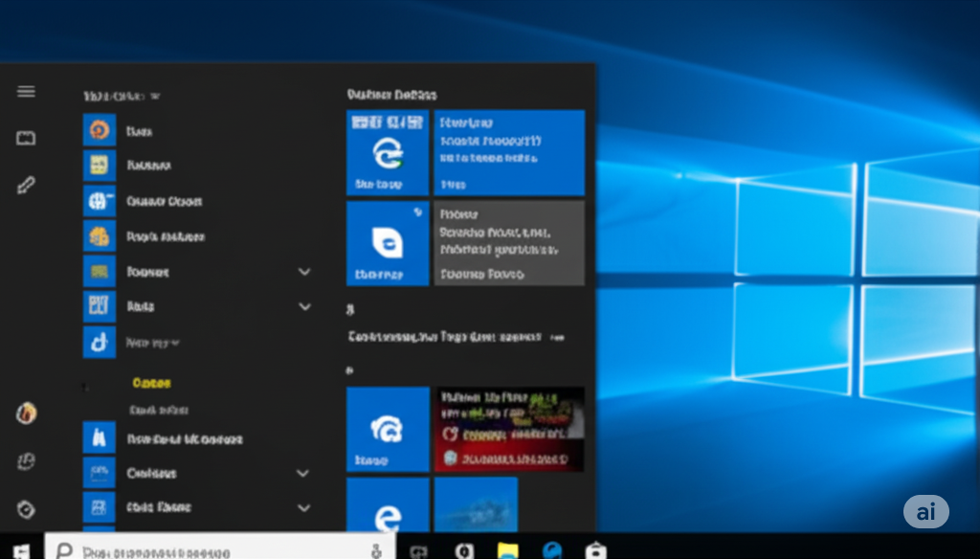Image resolution: width=980 pixels, height=559 pixels.
Task: Click the gray text line under the yellow heading
Action: (158, 411)
